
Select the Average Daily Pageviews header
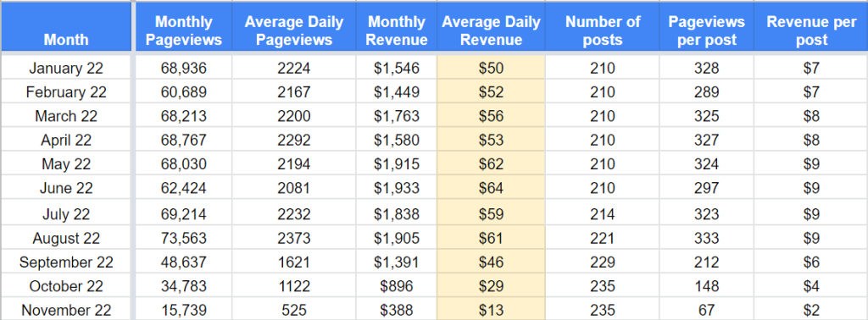(294, 27)
